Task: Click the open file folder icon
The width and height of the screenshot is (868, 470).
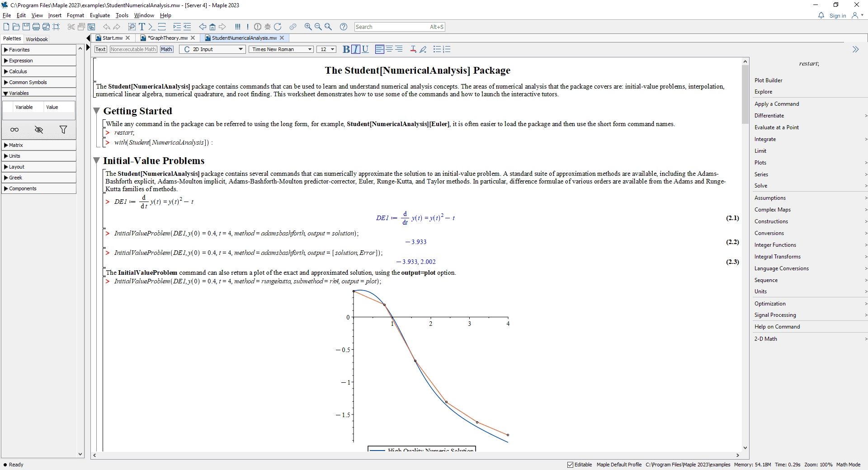Action: tap(16, 27)
